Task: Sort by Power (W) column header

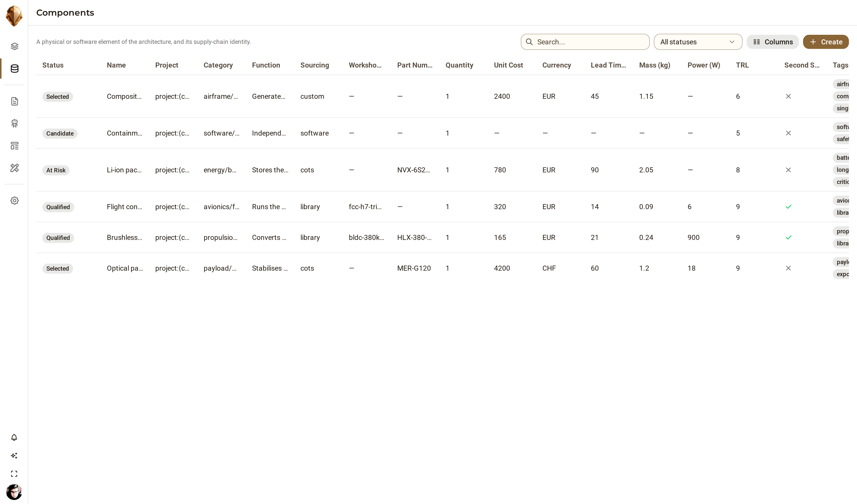Action: (704, 65)
